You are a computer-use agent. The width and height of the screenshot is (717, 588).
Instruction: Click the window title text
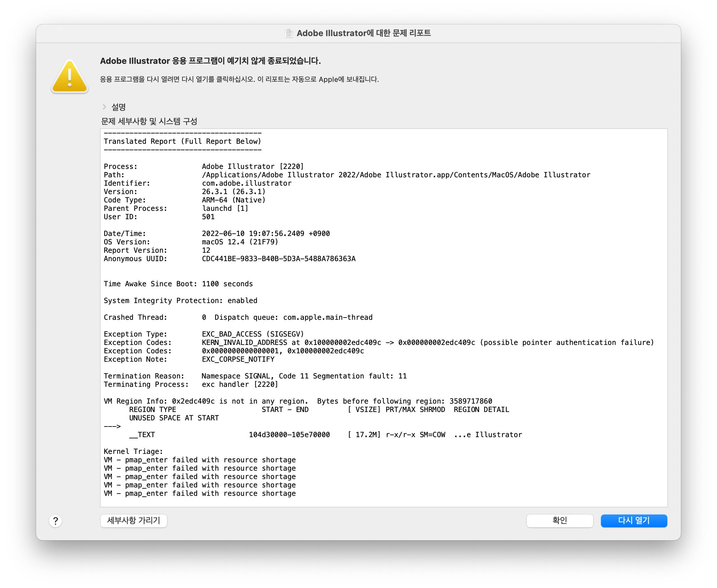point(363,33)
